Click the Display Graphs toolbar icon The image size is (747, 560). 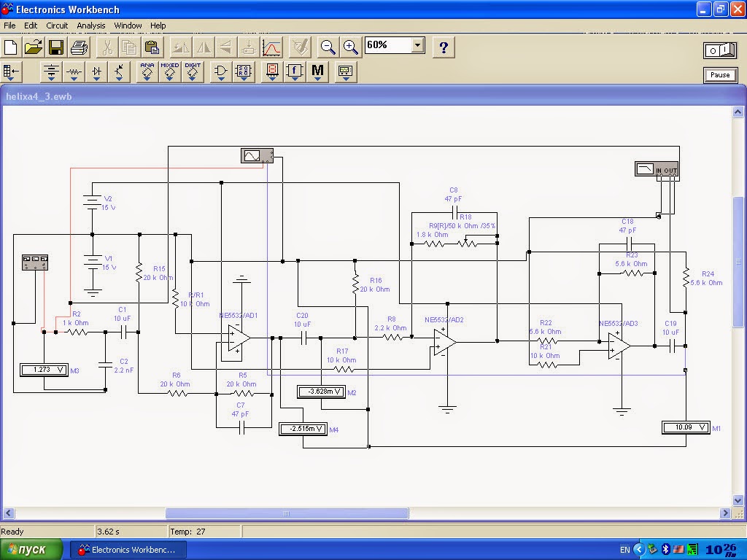tap(271, 47)
